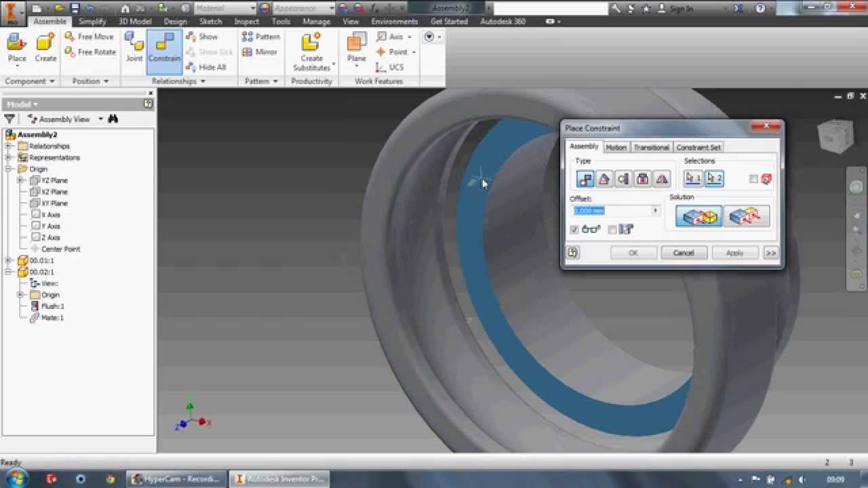Toggle the Show Preview checkbox

coord(575,230)
